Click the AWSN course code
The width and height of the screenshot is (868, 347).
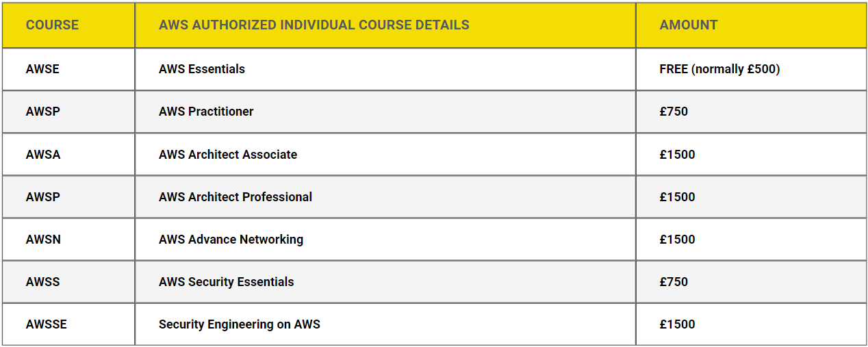point(44,240)
